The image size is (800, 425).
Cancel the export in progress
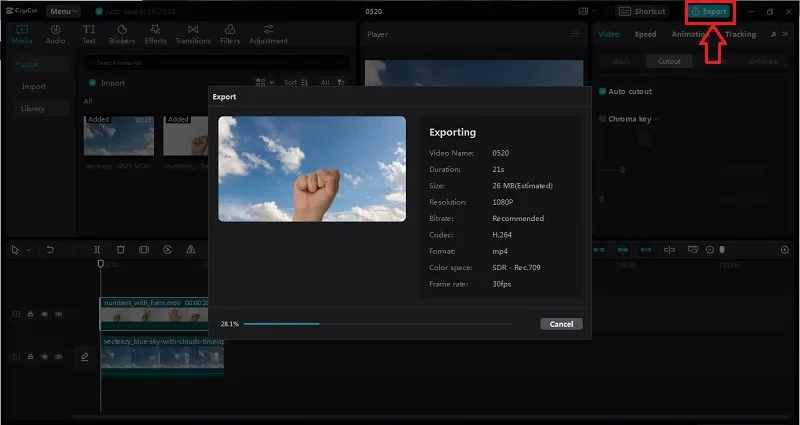point(561,324)
